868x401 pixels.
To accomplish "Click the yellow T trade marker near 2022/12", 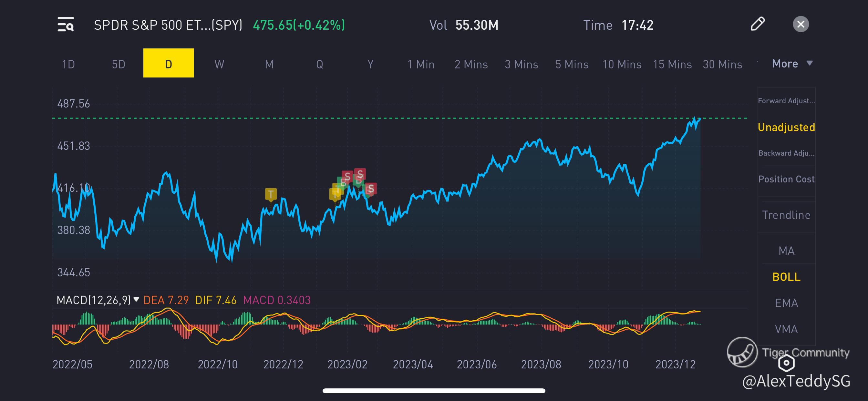I will 271,194.
